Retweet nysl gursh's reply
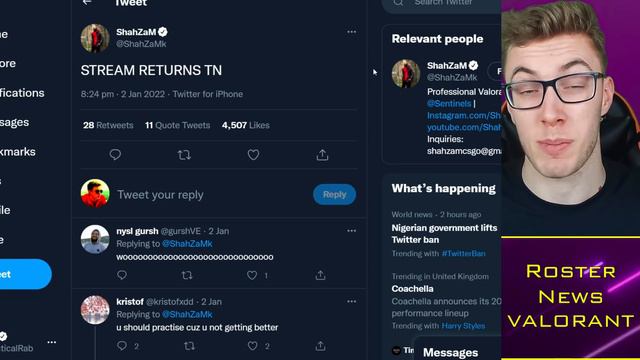This screenshot has width=640, height=360. pos(187,276)
